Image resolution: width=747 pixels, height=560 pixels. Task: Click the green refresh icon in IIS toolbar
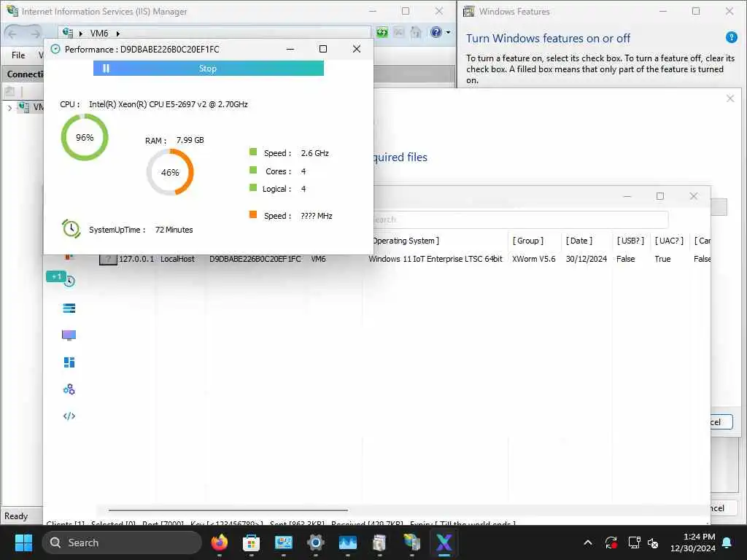pos(382,32)
